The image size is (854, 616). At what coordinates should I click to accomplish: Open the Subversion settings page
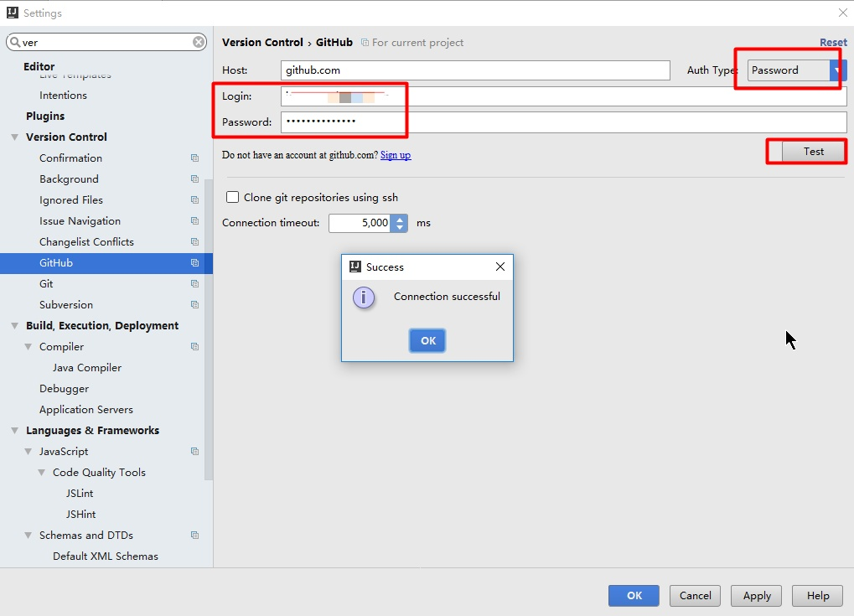click(x=66, y=304)
